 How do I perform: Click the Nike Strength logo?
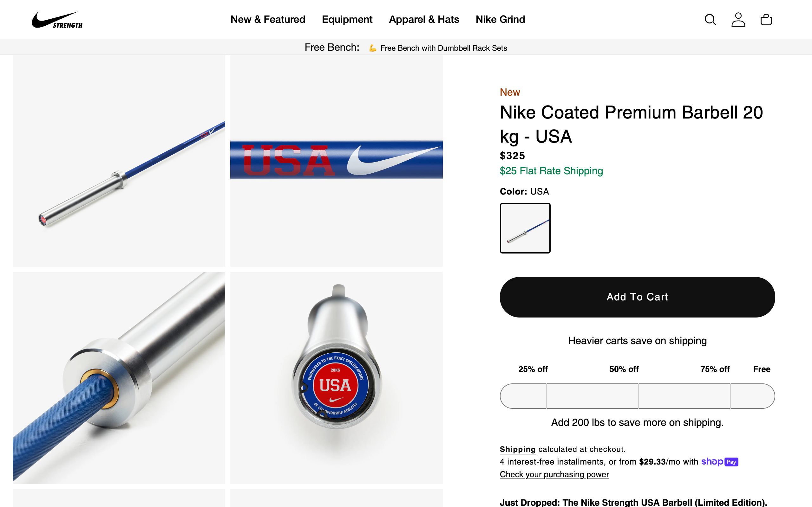coord(57,20)
